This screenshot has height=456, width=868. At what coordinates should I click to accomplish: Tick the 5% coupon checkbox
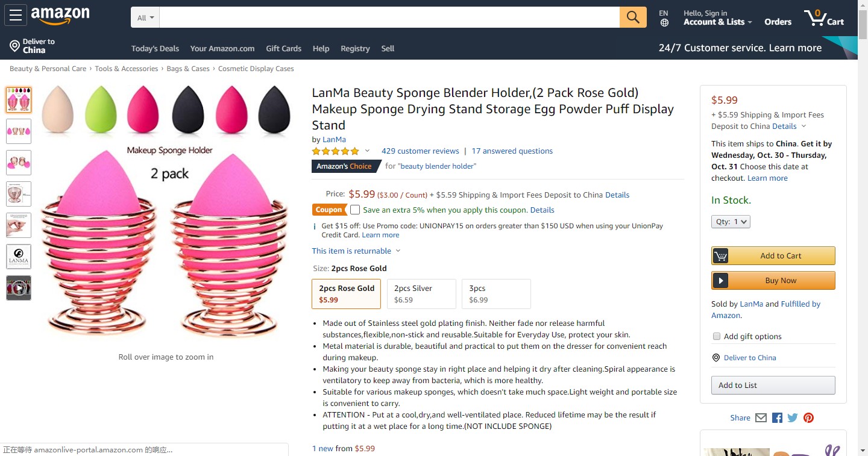point(355,210)
